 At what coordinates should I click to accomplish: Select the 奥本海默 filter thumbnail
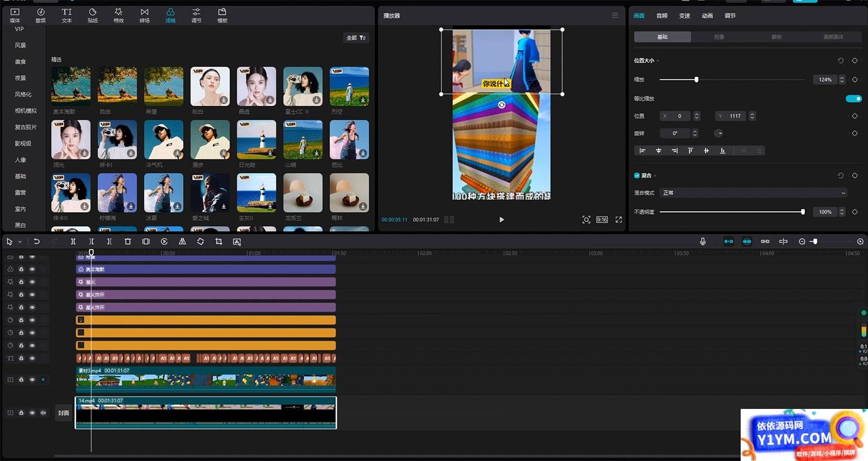pyautogui.click(x=71, y=86)
